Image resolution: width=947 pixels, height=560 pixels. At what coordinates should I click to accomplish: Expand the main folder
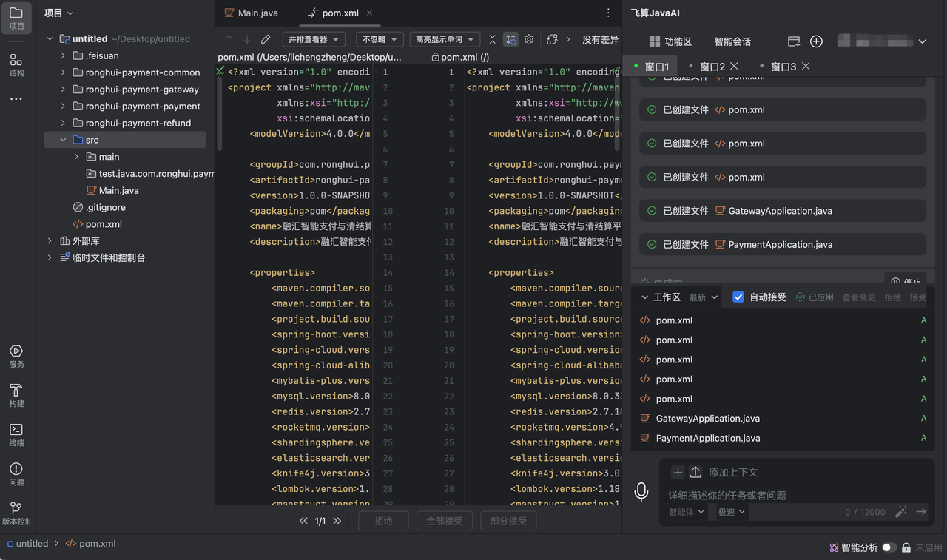(77, 157)
